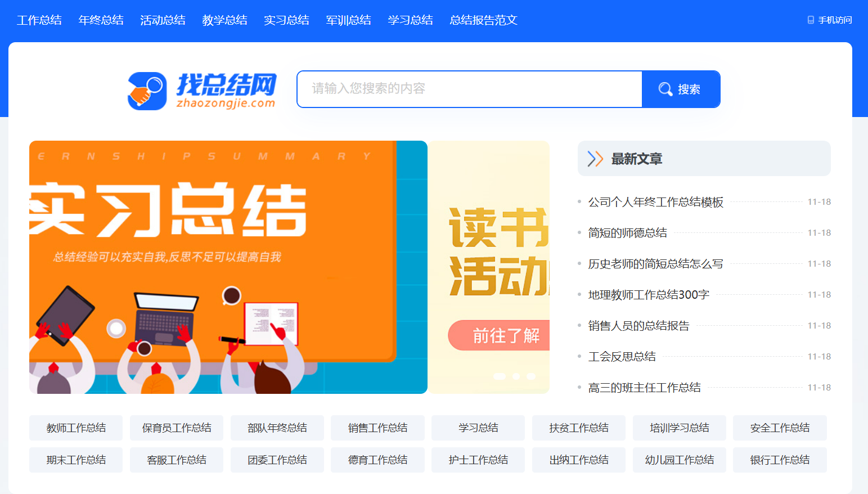The image size is (868, 494).
Task: Open the 银行工作总结 tag
Action: coord(780,460)
